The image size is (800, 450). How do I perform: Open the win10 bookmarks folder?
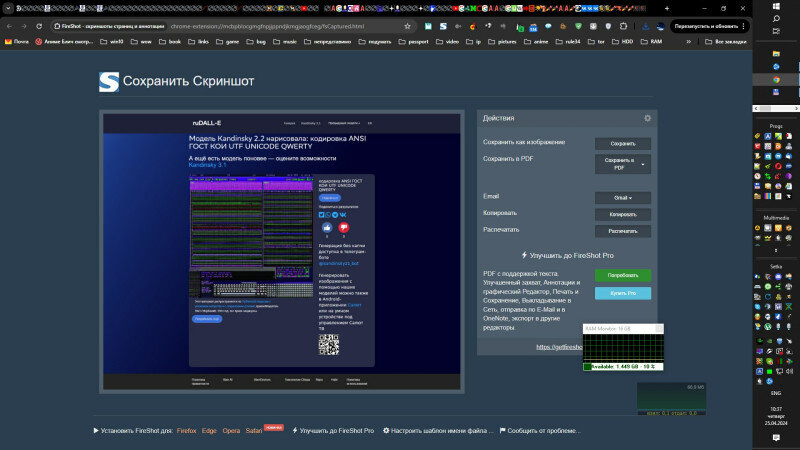112,42
